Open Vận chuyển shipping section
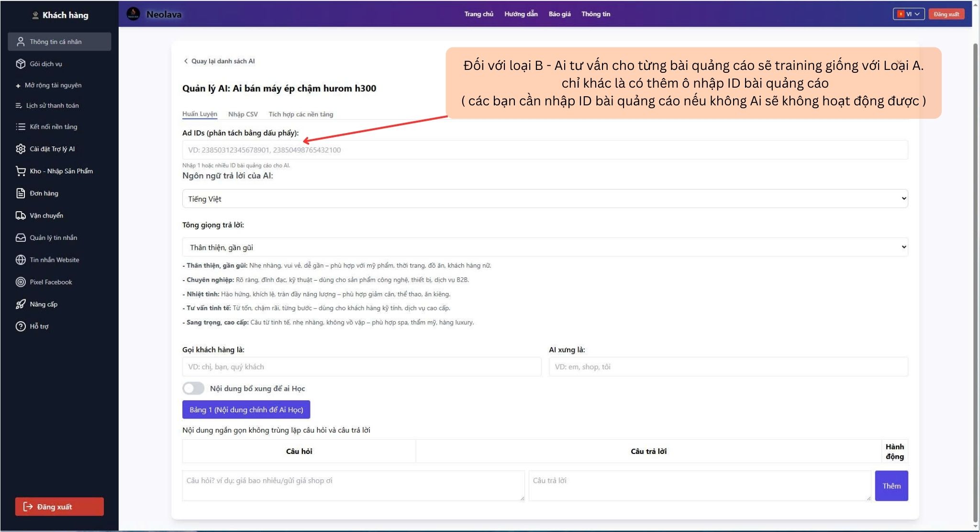Viewport: 980px width, 532px height. [46, 215]
